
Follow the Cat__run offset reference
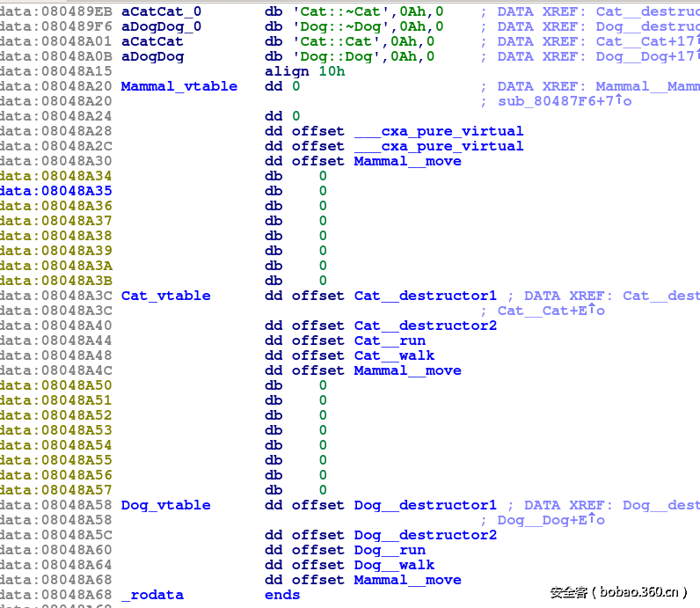[x=390, y=341]
